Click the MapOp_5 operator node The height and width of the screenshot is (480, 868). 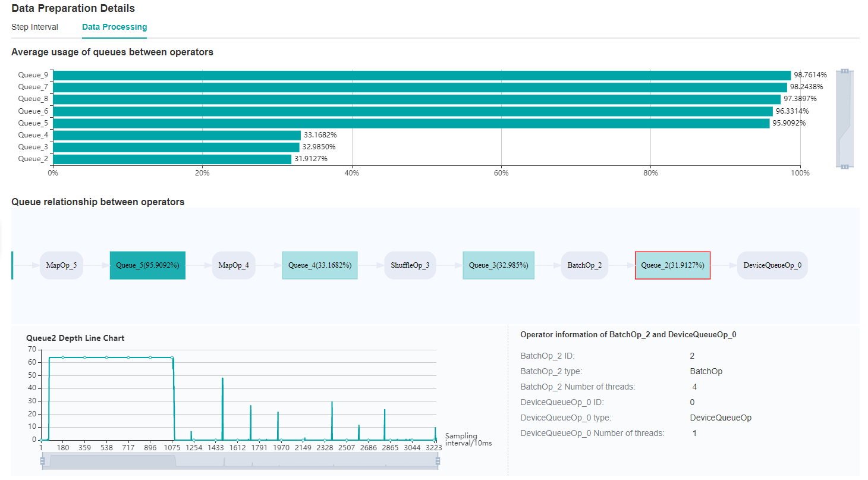(61, 265)
